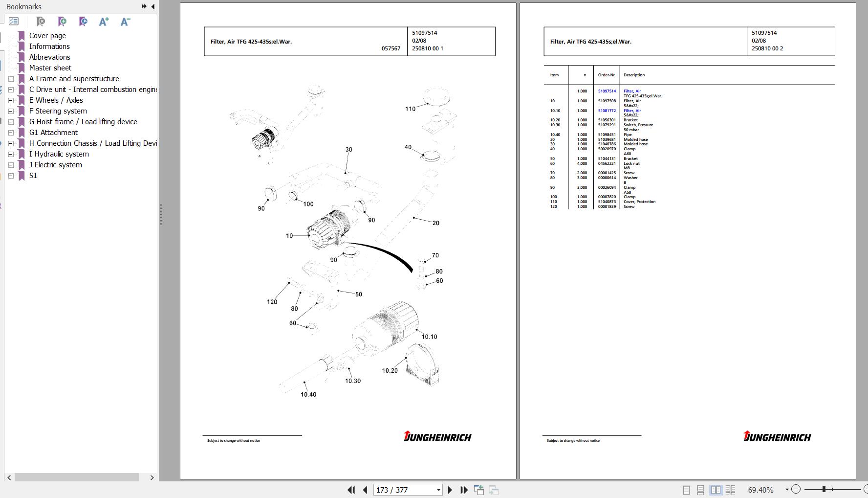Select C Drive unit - Internal combustion engine bookmark

click(93, 90)
